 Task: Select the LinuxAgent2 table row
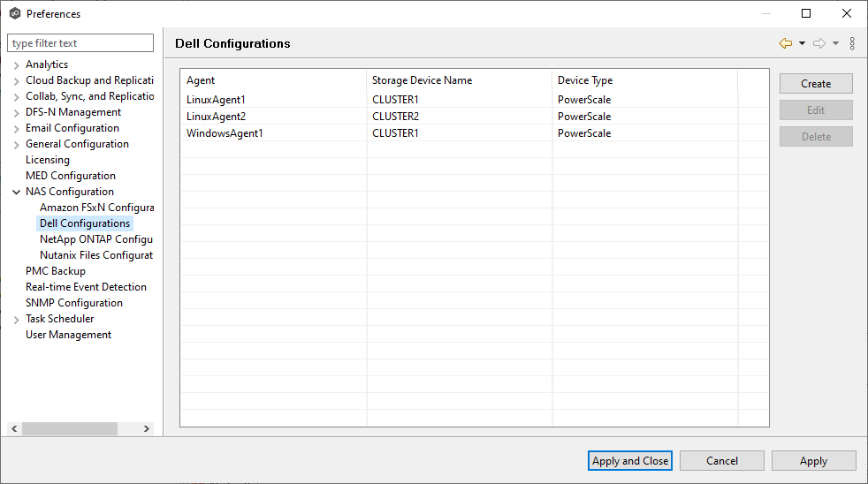click(216, 117)
